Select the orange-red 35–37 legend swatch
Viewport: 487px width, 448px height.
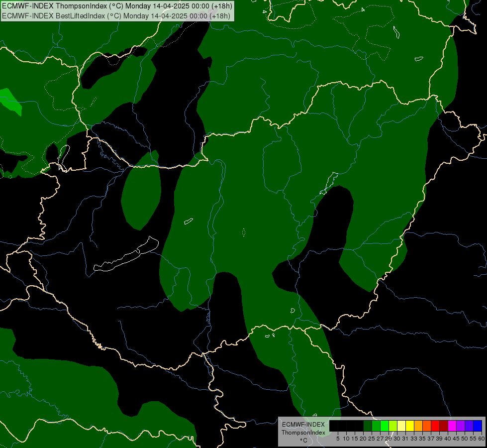click(427, 426)
